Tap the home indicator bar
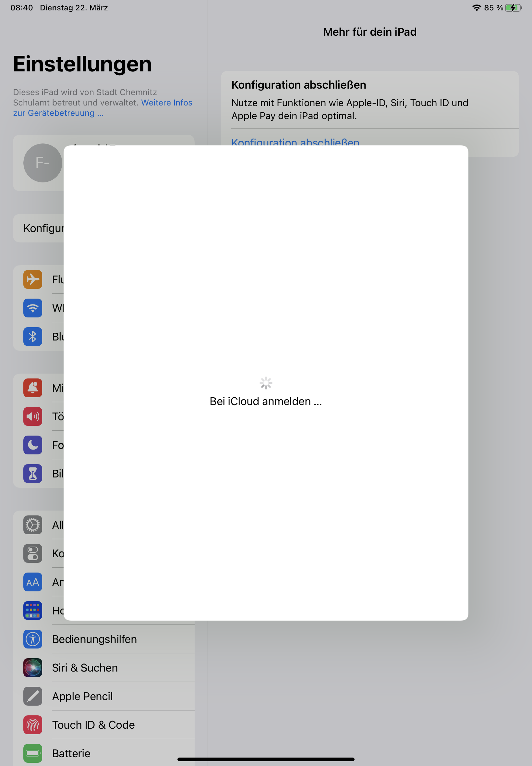Image resolution: width=532 pixels, height=766 pixels. click(x=266, y=759)
